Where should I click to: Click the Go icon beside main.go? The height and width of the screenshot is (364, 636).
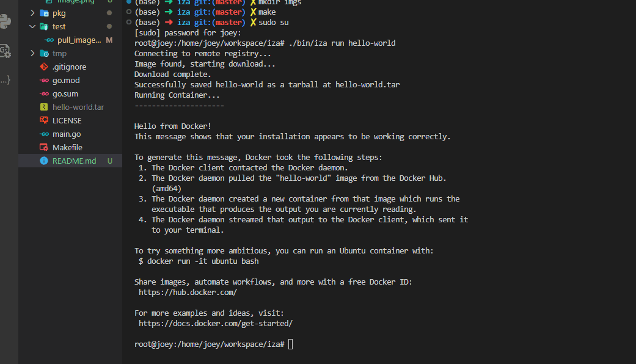pyautogui.click(x=44, y=134)
